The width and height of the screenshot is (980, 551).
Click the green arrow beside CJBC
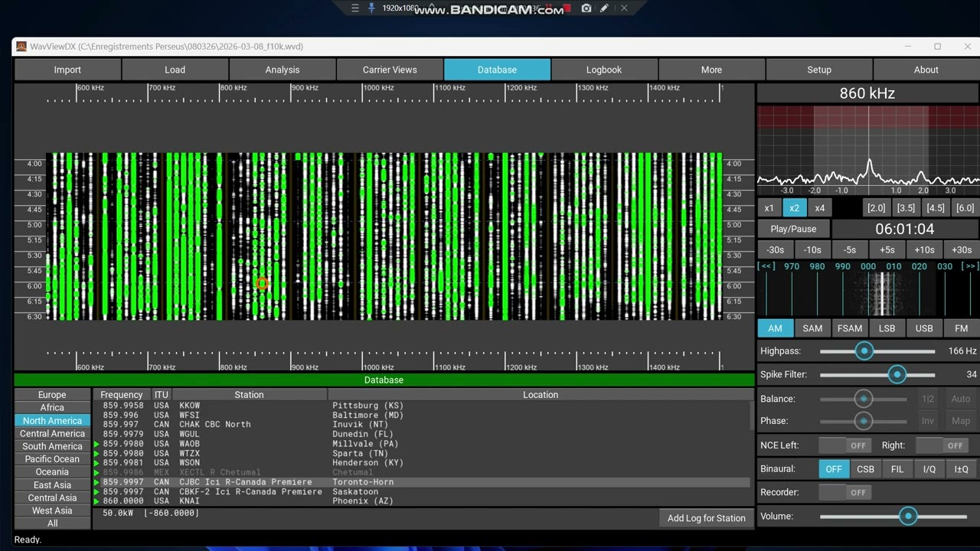[x=96, y=482]
